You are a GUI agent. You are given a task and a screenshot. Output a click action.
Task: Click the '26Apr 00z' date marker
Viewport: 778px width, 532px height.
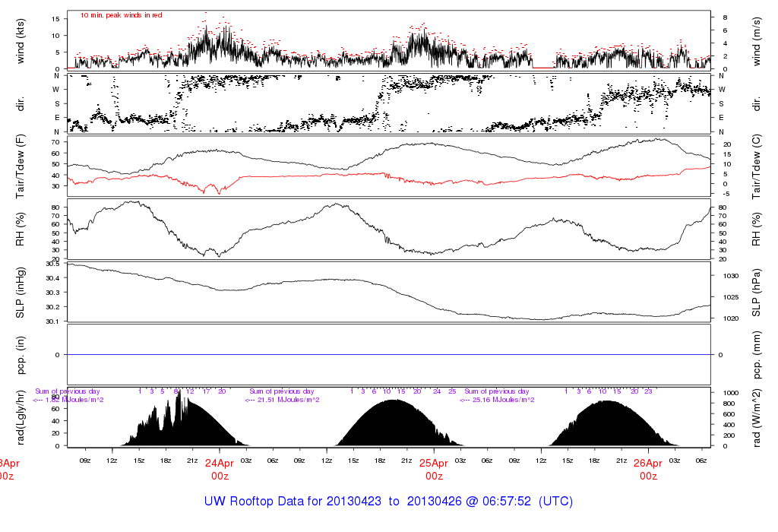(648, 470)
